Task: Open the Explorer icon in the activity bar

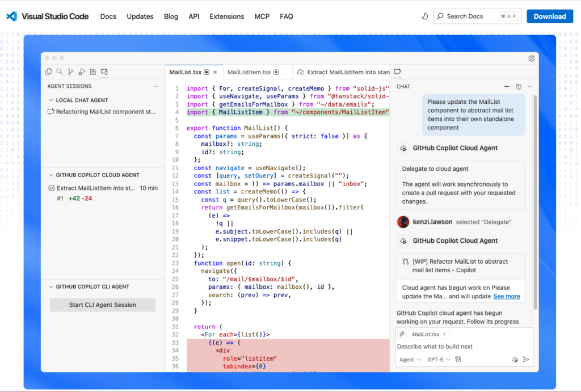Action: pyautogui.click(x=49, y=72)
